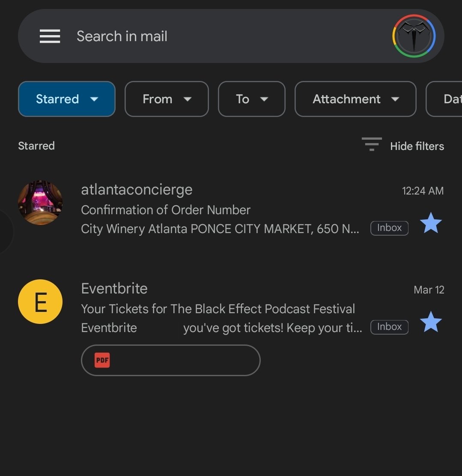Open the From filter dropdown

pyautogui.click(x=167, y=99)
